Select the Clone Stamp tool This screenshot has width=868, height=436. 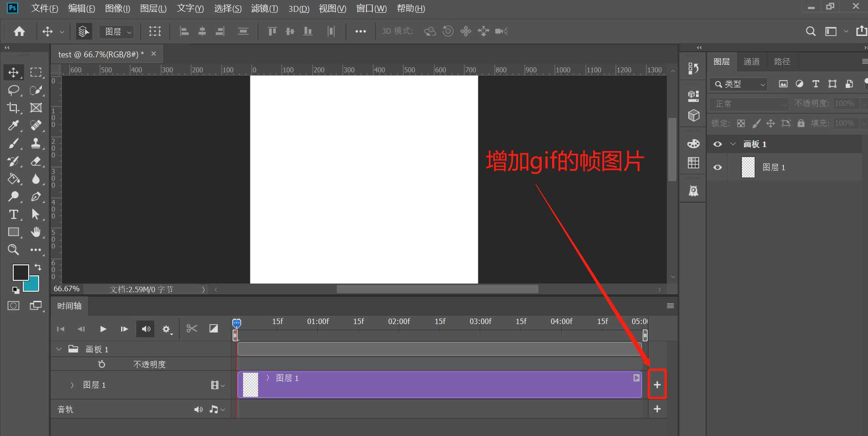pyautogui.click(x=36, y=143)
